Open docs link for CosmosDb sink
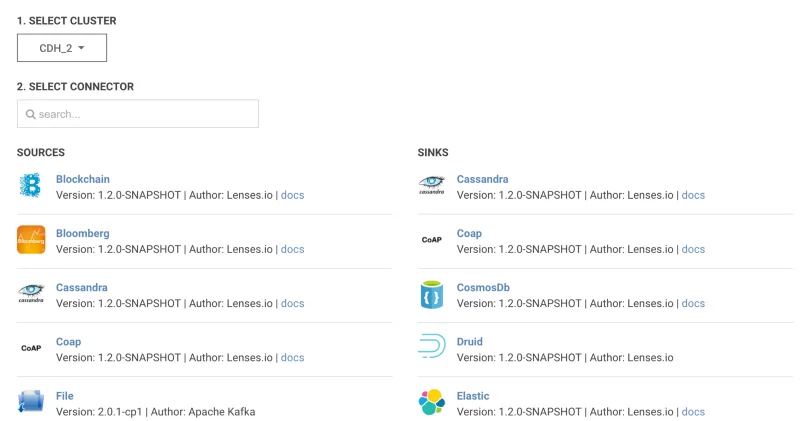The height and width of the screenshot is (421, 800). tap(693, 303)
